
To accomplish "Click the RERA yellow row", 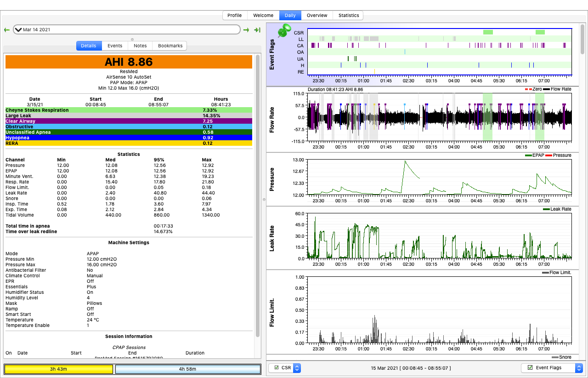I will [129, 143].
